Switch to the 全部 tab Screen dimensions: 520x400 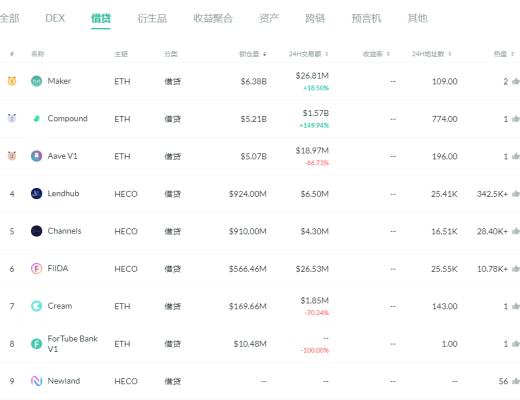click(x=9, y=18)
